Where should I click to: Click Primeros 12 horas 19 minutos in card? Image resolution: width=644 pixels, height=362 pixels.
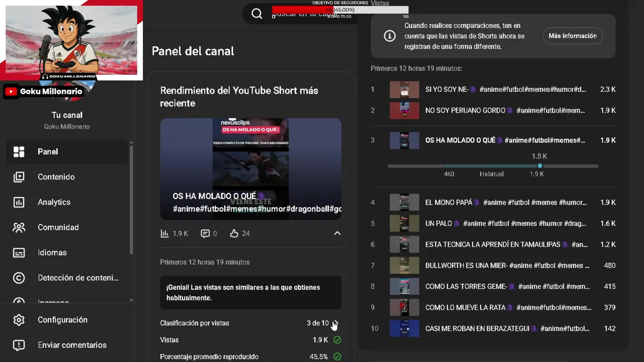pyautogui.click(x=205, y=262)
